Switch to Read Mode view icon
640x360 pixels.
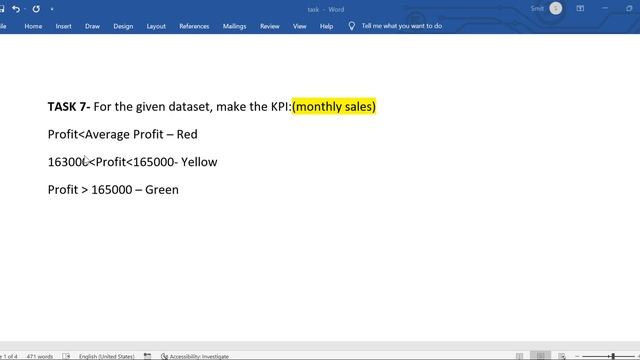pos(519,356)
